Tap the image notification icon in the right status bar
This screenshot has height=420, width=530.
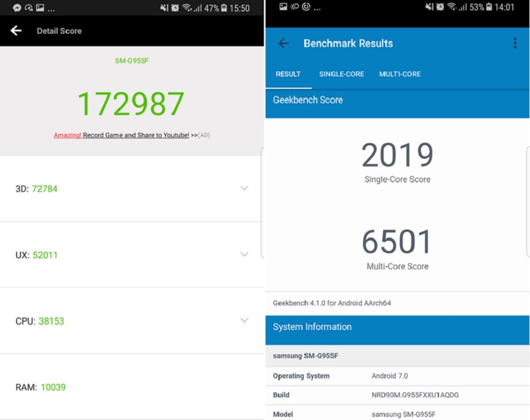[283, 7]
